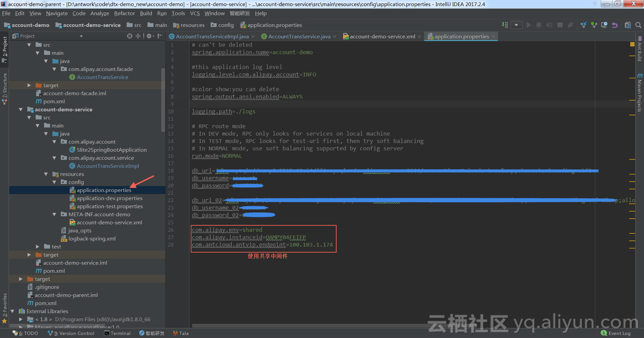Open the Ant Build side panel
Screen dimensions: 644x338
[640, 48]
